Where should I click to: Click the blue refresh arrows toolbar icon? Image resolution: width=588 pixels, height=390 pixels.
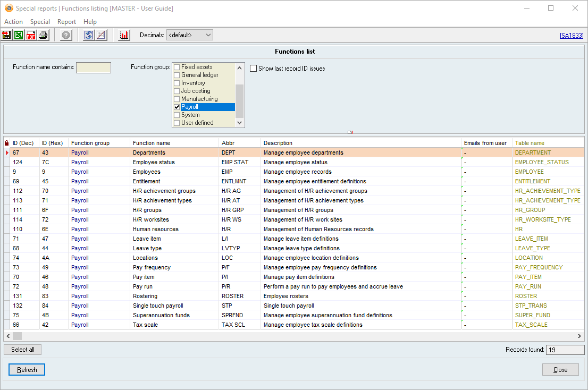89,36
